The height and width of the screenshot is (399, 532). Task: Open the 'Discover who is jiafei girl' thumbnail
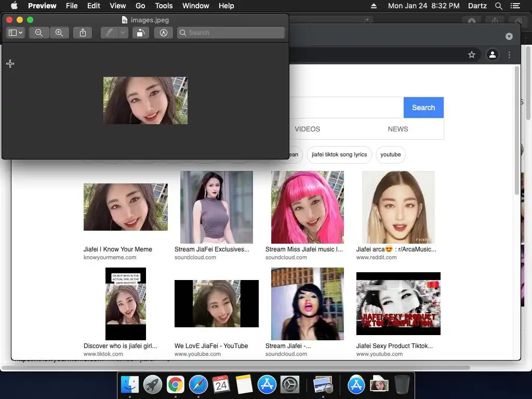click(126, 303)
